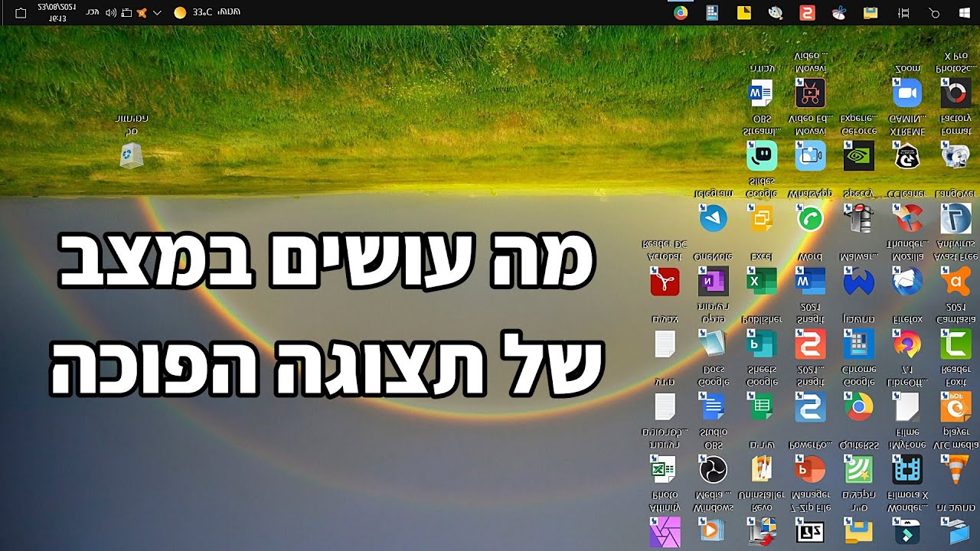Open the Format Factory desktop shortcut
Image resolution: width=980 pixels, height=551 pixels.
point(955,156)
